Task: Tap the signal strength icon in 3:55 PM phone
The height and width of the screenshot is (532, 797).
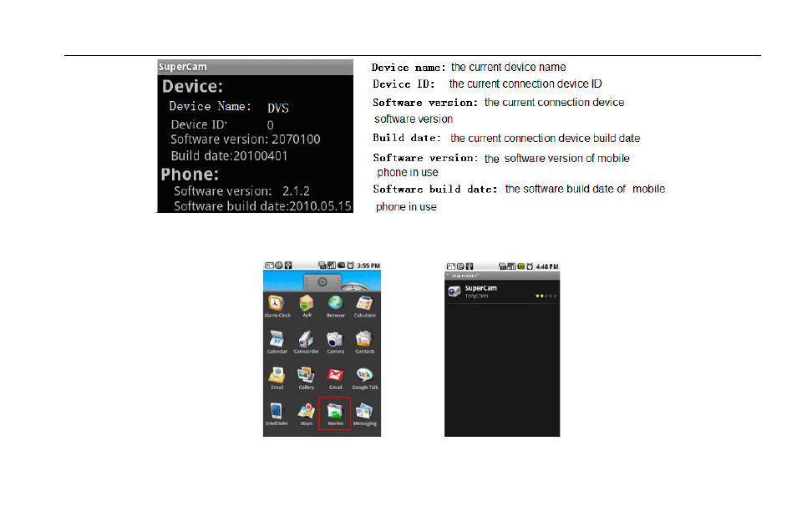Action: (332, 266)
